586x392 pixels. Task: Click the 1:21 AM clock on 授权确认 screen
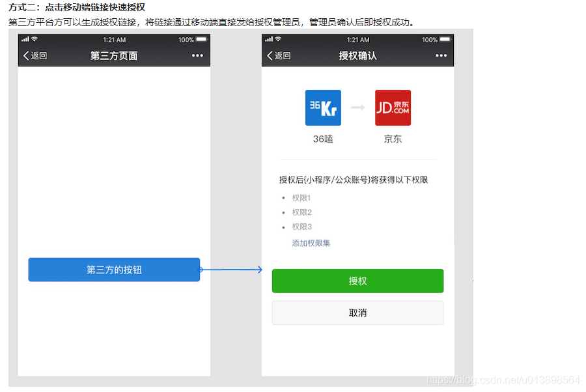[358, 40]
